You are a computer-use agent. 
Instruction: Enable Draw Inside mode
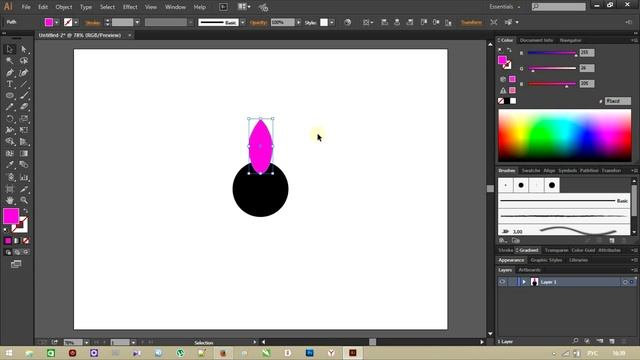click(x=26, y=252)
